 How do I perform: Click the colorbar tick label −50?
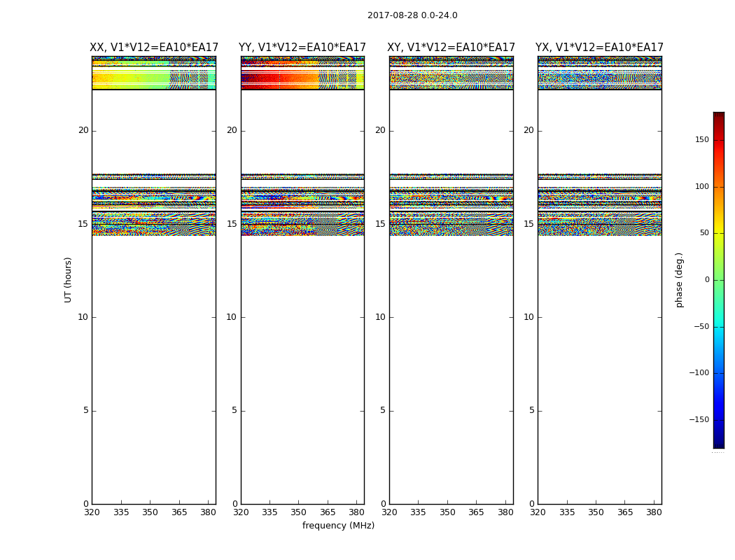(x=701, y=326)
